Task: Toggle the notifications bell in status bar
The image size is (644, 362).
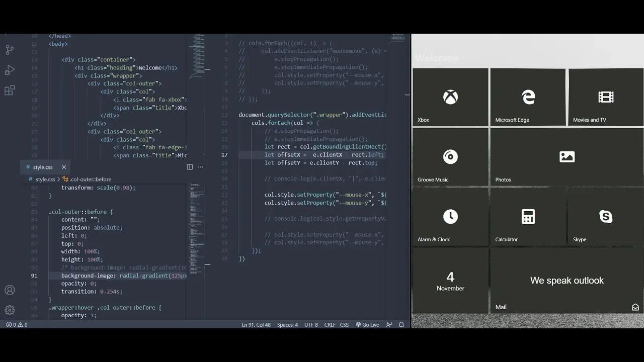Action: pos(401,324)
